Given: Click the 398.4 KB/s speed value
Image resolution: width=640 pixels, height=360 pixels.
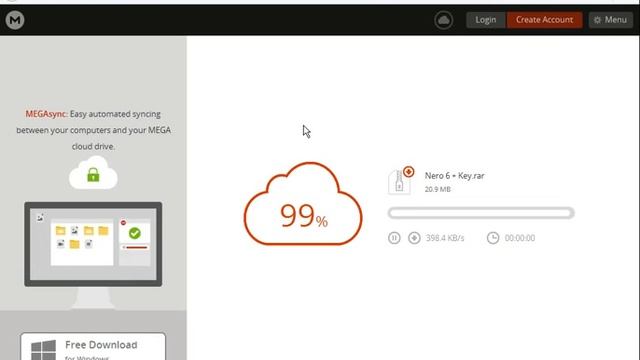Looking at the screenshot, I should point(445,238).
